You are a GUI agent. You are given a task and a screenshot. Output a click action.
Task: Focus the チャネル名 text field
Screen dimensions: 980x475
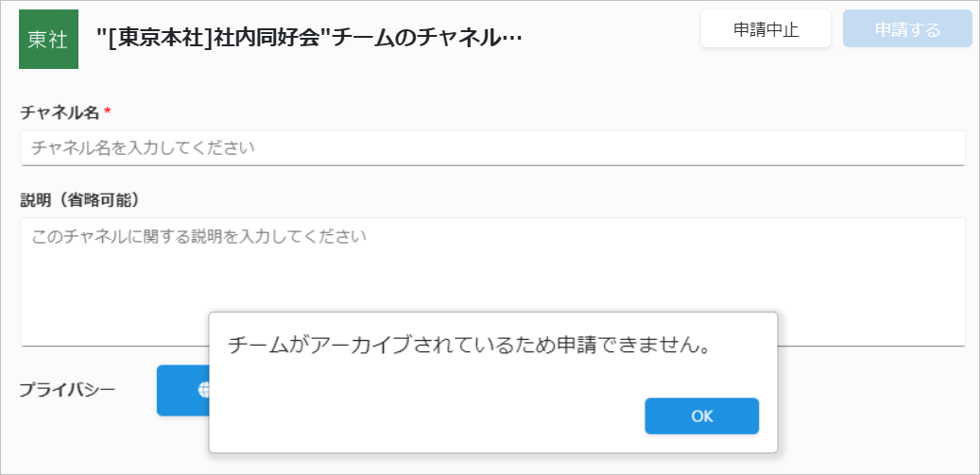click(493, 148)
